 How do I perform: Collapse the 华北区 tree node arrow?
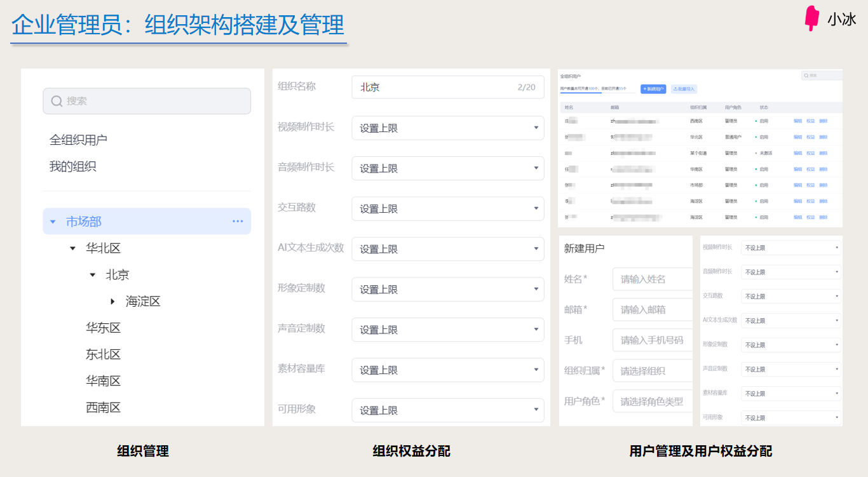pos(72,248)
